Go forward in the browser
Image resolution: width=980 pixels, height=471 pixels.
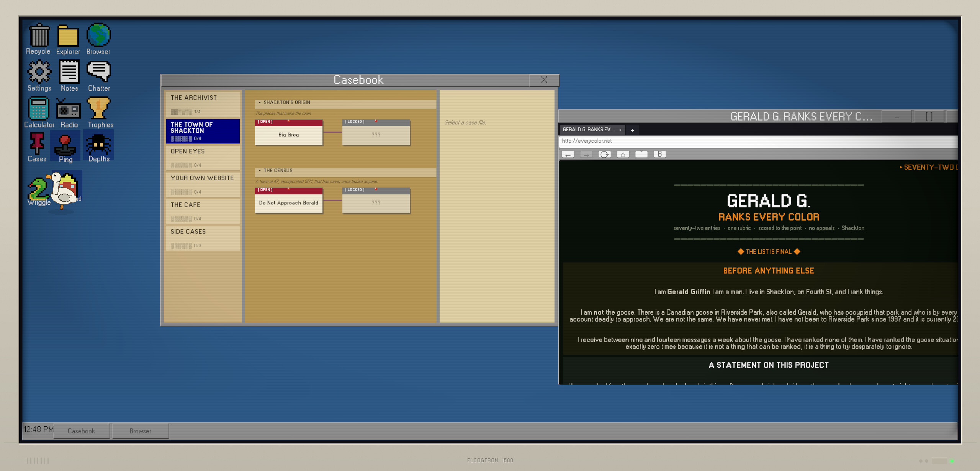point(586,154)
